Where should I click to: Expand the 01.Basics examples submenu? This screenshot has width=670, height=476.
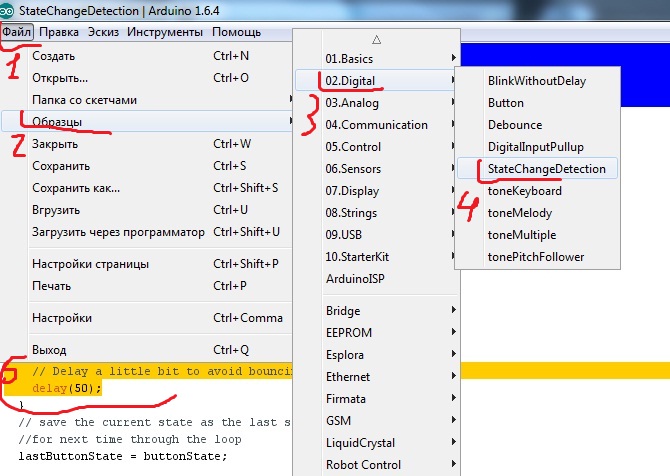coord(349,59)
